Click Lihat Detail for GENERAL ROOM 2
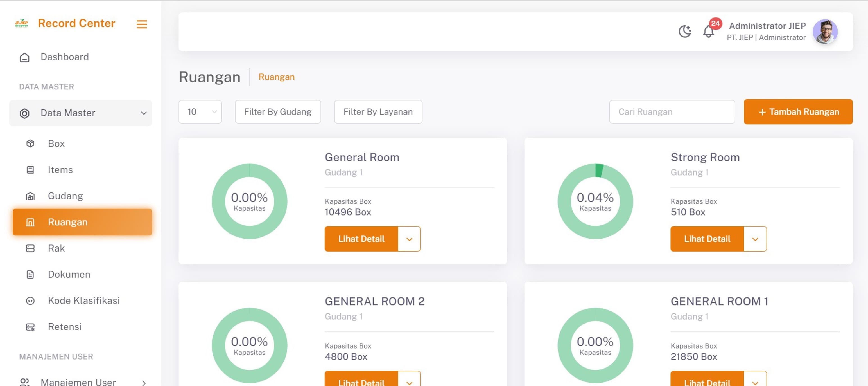 coord(361,379)
